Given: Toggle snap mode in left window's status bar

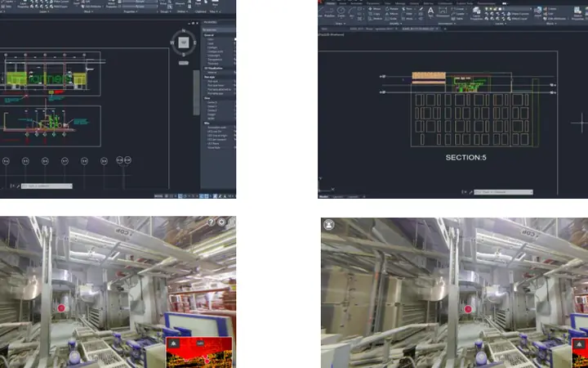Looking at the screenshot, I should 171,195.
